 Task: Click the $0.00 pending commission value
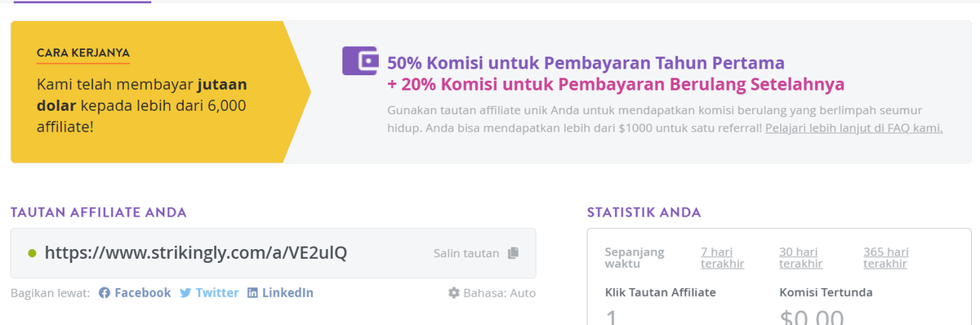(x=812, y=317)
